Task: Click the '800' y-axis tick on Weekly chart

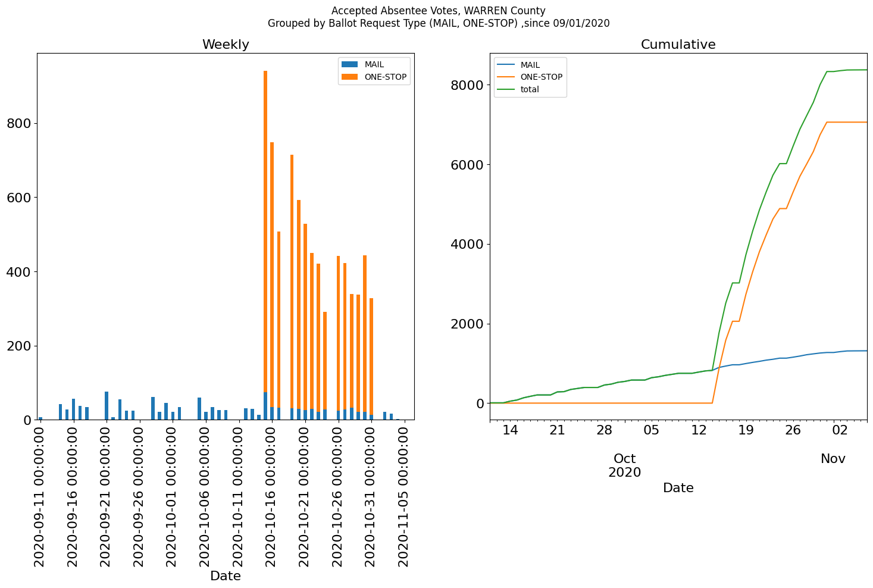Action: pos(18,124)
